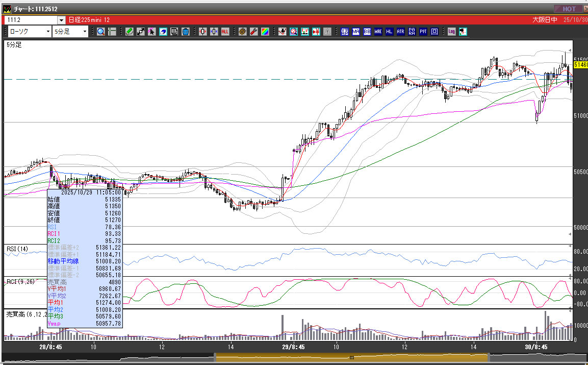Click the HOT button in title bar
588x365 pixels.
tap(569, 9)
